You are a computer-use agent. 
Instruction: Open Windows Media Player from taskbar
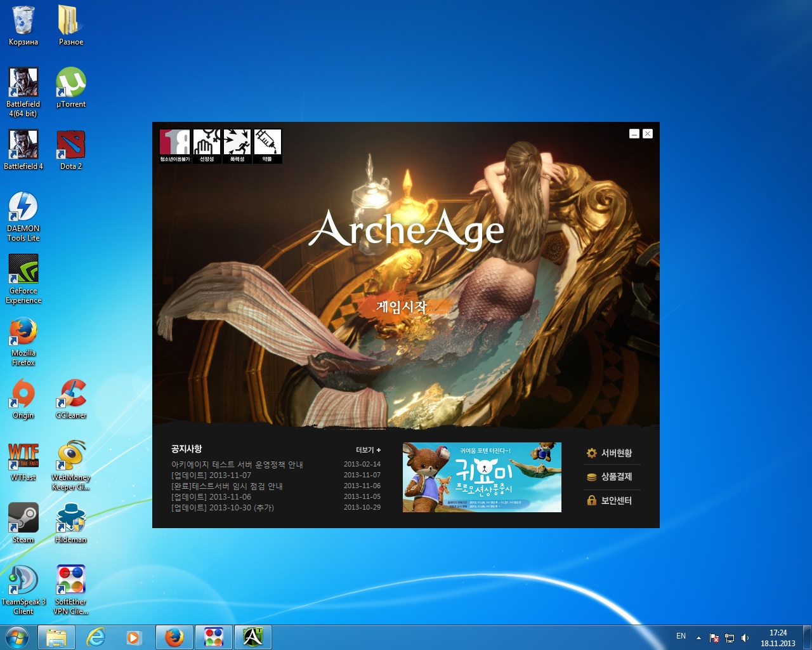coord(134,637)
